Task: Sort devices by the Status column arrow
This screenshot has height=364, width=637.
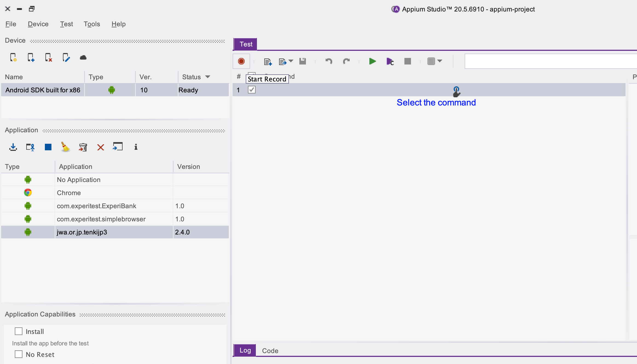Action: [208, 77]
